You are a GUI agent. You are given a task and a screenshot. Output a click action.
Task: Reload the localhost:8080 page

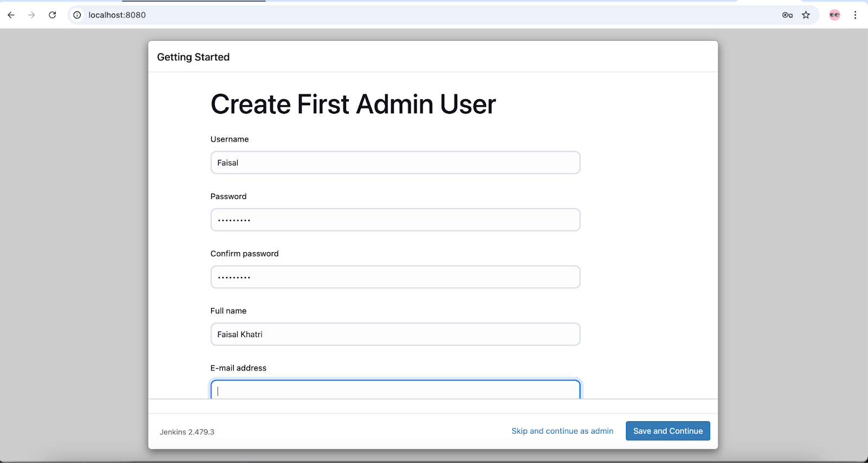(52, 15)
